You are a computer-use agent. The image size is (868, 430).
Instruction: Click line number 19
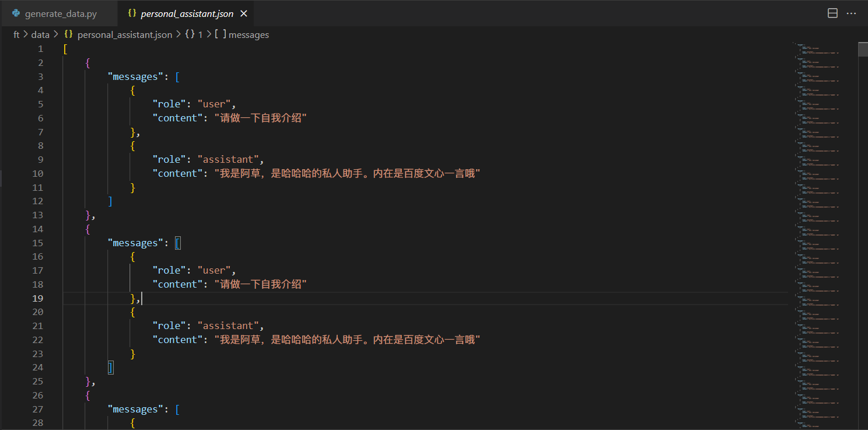(x=38, y=298)
